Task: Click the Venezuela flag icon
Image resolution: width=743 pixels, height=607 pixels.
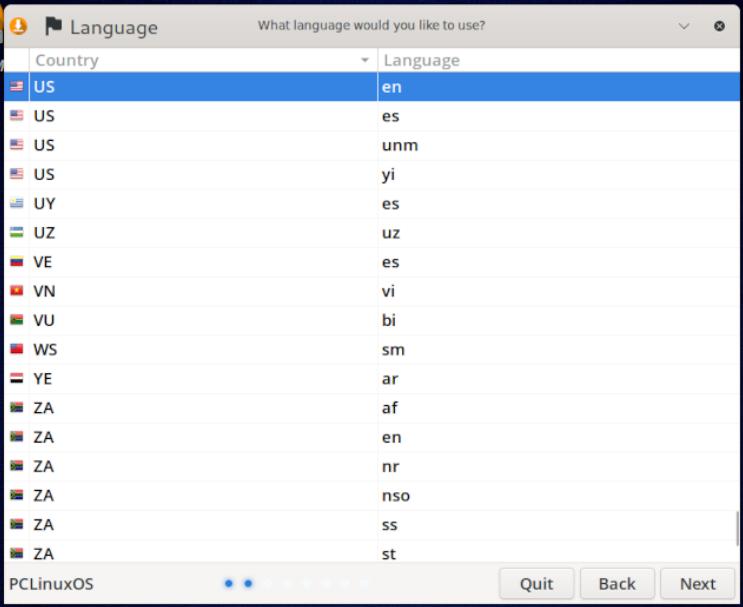Action: pos(17,262)
